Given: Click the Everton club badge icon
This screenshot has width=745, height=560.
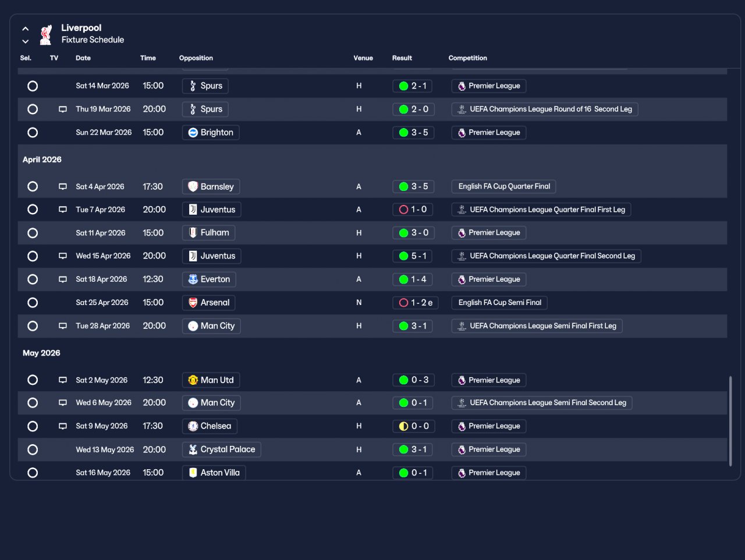Looking at the screenshot, I should (193, 279).
